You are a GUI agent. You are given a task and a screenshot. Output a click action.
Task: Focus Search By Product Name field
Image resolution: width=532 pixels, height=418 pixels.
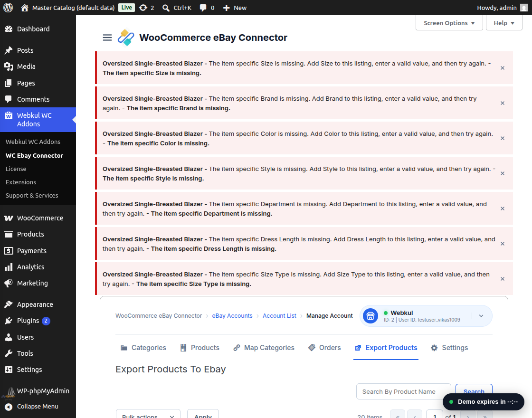pyautogui.click(x=403, y=392)
